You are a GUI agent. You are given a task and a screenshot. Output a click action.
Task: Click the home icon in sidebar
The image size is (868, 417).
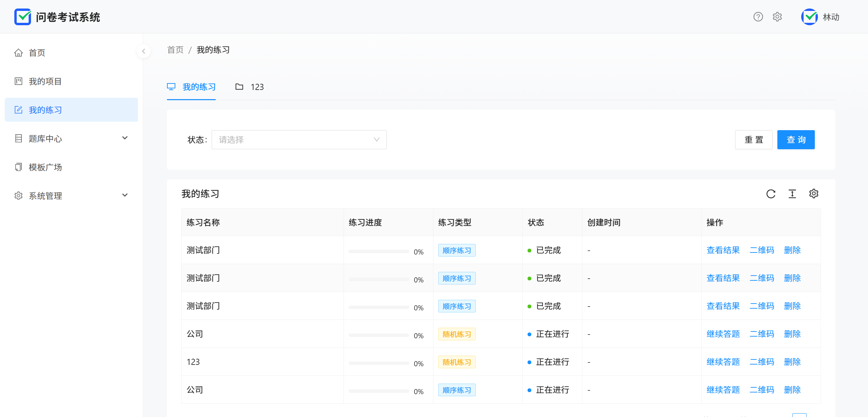coord(18,53)
